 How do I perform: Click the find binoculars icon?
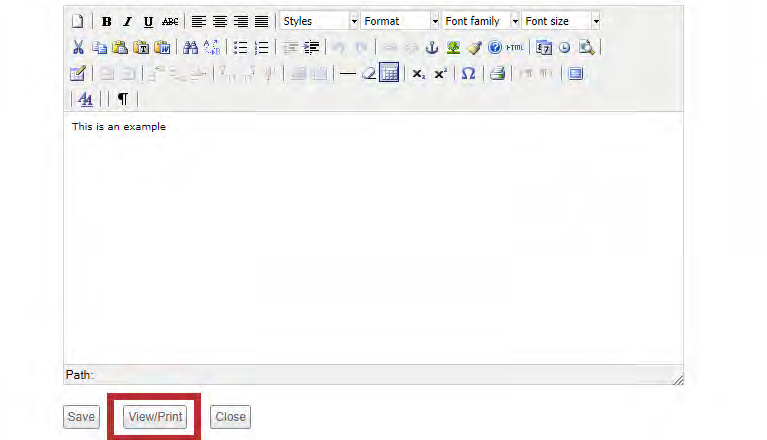[190, 47]
